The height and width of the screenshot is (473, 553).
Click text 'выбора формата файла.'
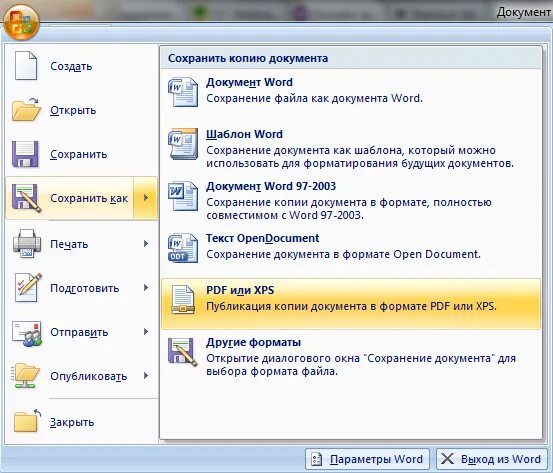[272, 371]
